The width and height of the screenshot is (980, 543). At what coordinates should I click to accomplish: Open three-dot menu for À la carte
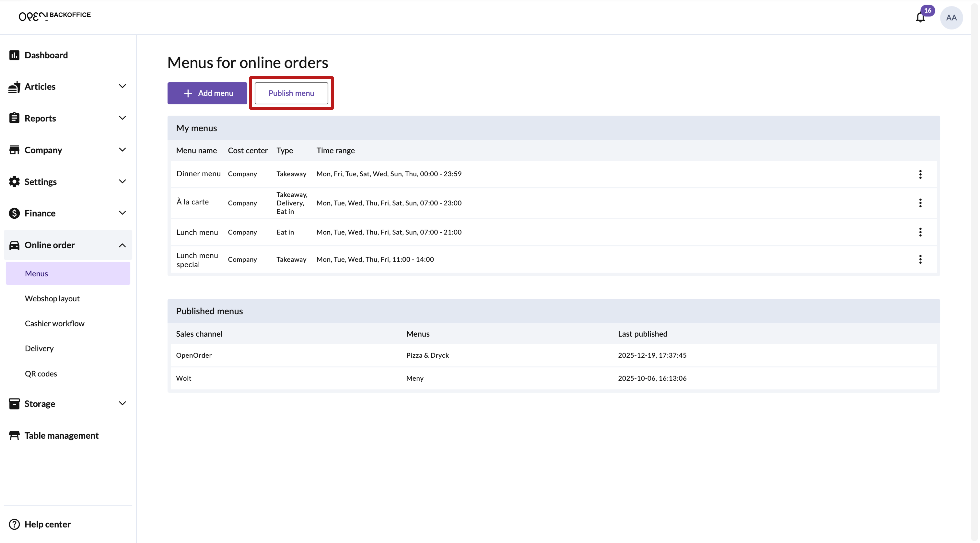pos(920,203)
